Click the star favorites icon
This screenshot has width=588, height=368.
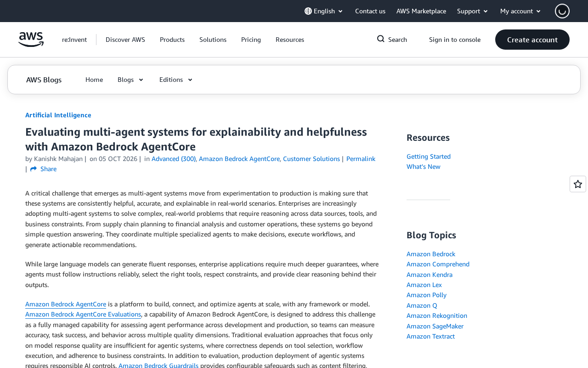click(x=578, y=184)
